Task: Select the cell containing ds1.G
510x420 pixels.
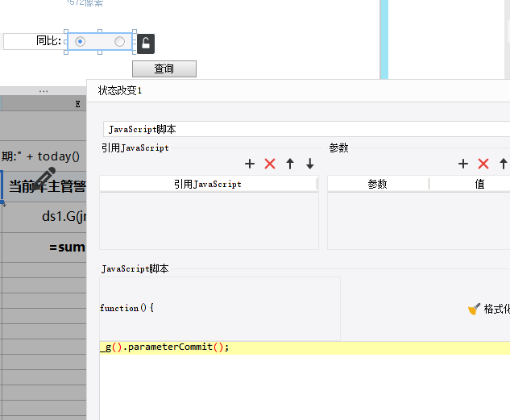Action: tap(63, 216)
